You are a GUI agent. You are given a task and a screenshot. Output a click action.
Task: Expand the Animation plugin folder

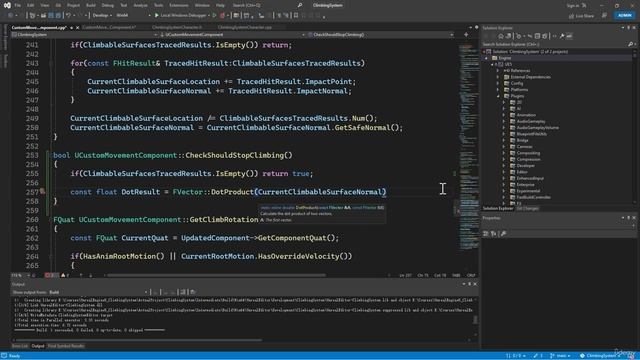click(x=504, y=115)
